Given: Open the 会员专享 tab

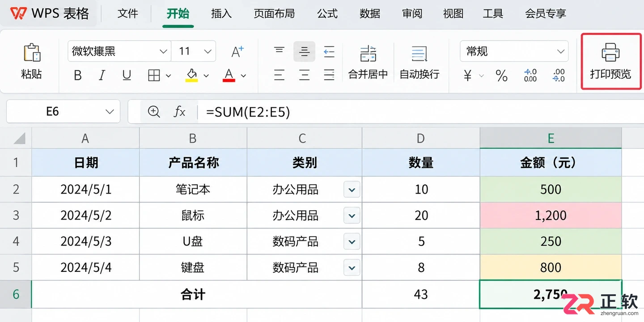Looking at the screenshot, I should point(546,13).
